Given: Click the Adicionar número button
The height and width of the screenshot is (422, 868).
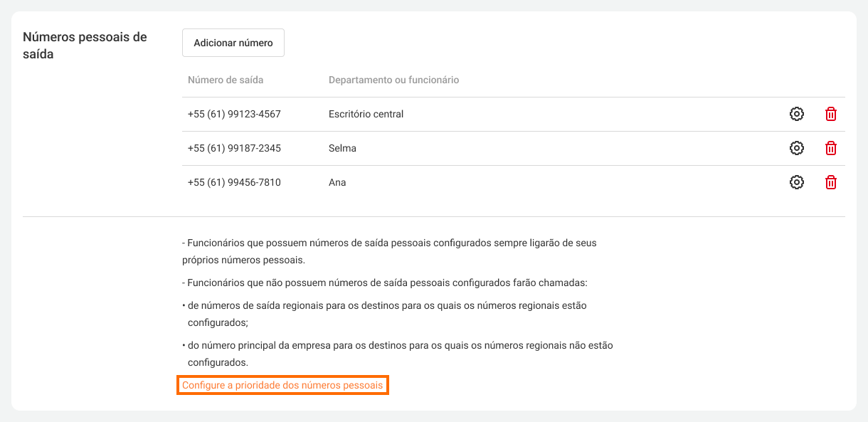Looking at the screenshot, I should point(233,43).
